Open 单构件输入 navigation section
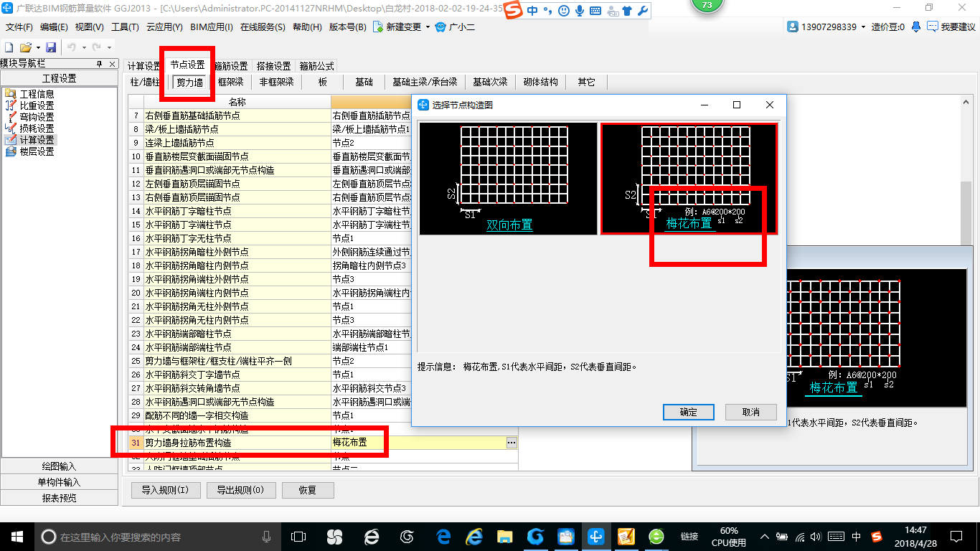This screenshot has height=551, width=980. coord(60,482)
